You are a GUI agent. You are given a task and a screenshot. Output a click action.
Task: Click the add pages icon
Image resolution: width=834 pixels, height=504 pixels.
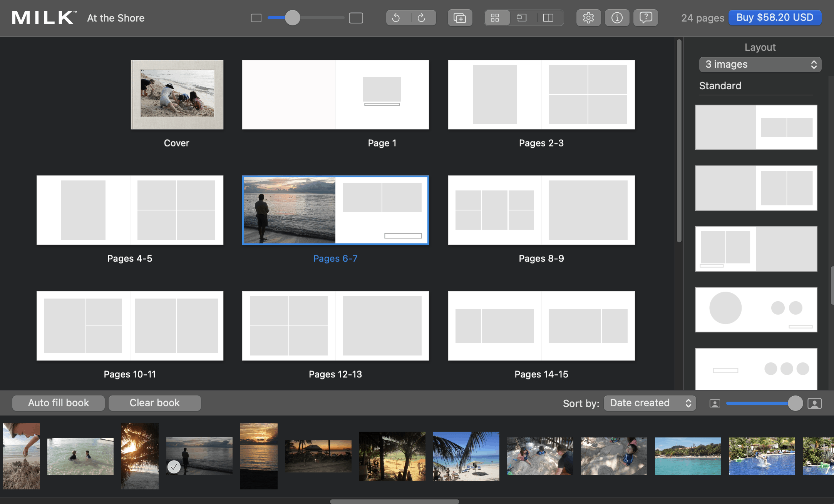460,18
